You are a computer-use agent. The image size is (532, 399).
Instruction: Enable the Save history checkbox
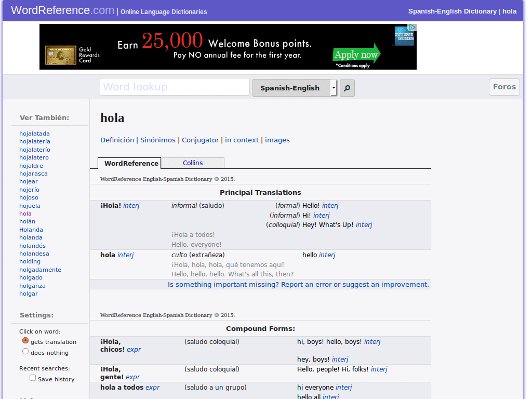pyautogui.click(x=33, y=378)
